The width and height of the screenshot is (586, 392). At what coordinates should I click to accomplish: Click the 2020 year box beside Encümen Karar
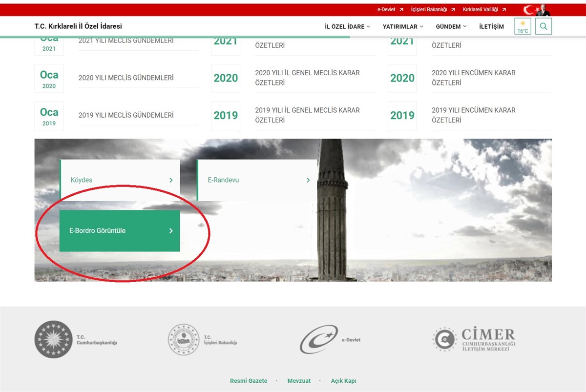(402, 78)
